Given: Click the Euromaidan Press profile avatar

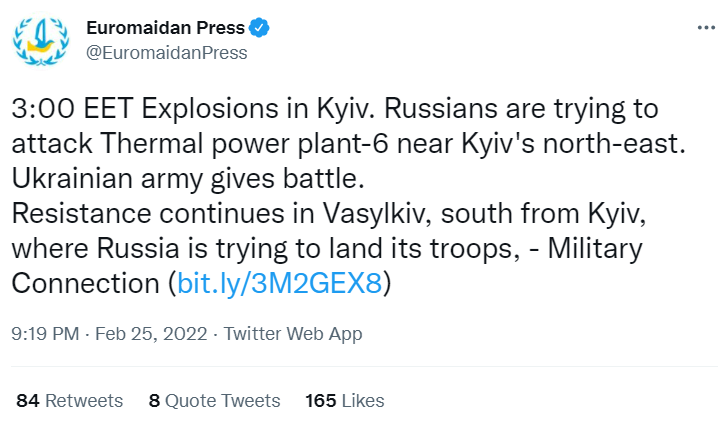Looking at the screenshot, I should coord(40,39).
